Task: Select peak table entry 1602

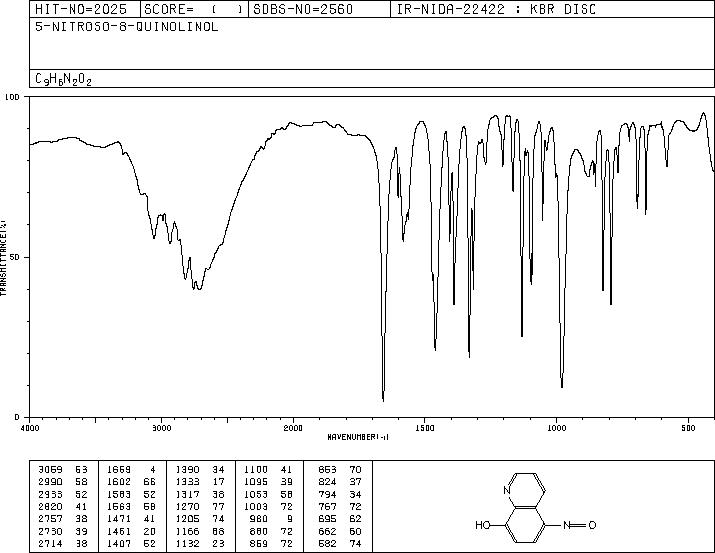Action: click(x=131, y=482)
